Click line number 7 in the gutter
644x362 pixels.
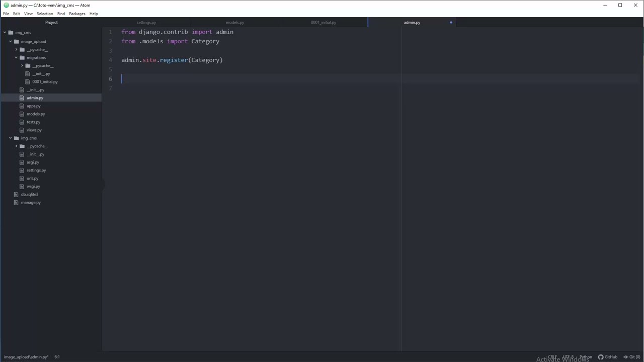point(110,88)
